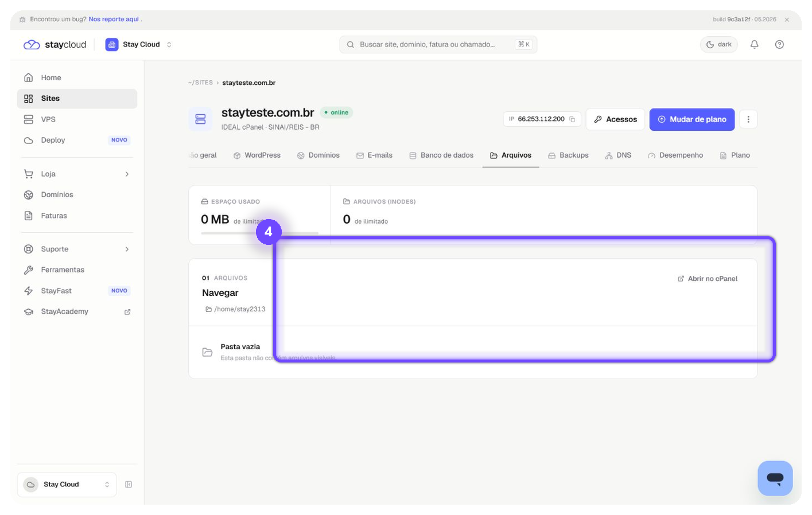This screenshot has height=515, width=812.
Task: Open StayAcademy external link
Action: pyautogui.click(x=77, y=311)
